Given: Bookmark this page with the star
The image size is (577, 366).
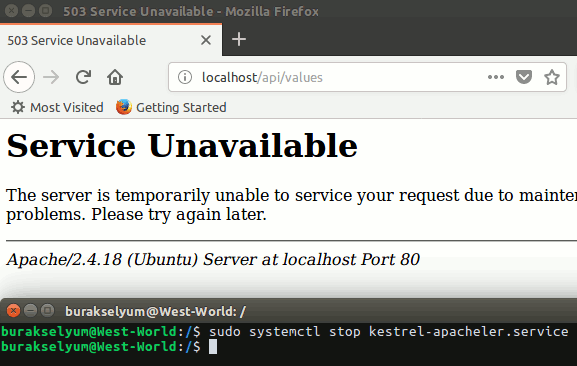Looking at the screenshot, I should coord(552,77).
